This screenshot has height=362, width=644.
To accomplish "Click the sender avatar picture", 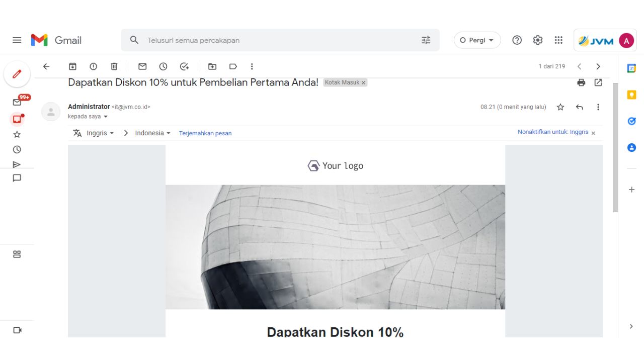I will [51, 112].
